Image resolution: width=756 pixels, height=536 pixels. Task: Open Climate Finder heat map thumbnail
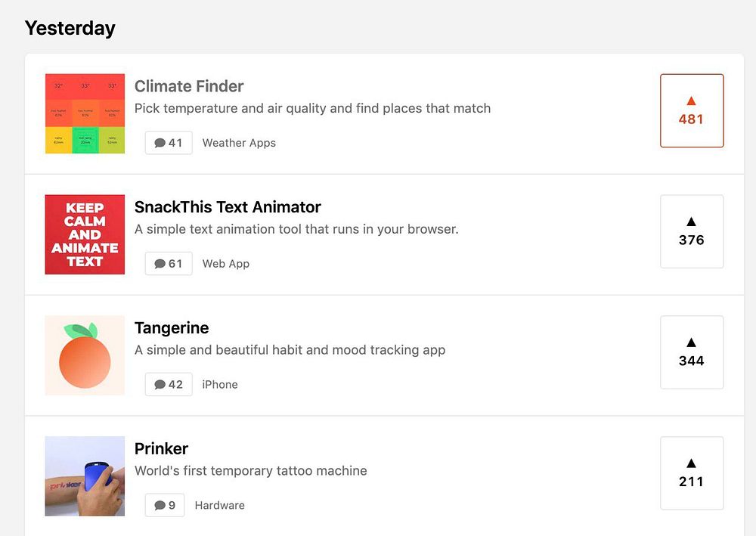(x=85, y=113)
